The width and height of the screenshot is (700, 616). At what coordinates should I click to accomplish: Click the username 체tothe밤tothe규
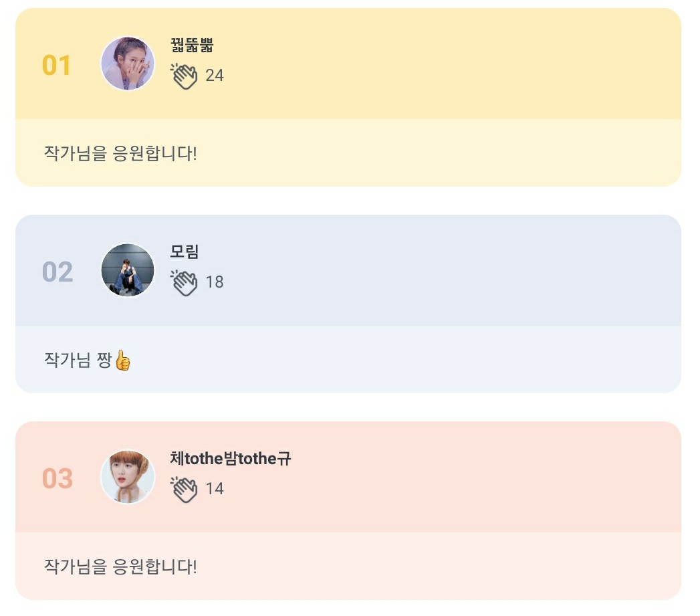click(x=231, y=459)
